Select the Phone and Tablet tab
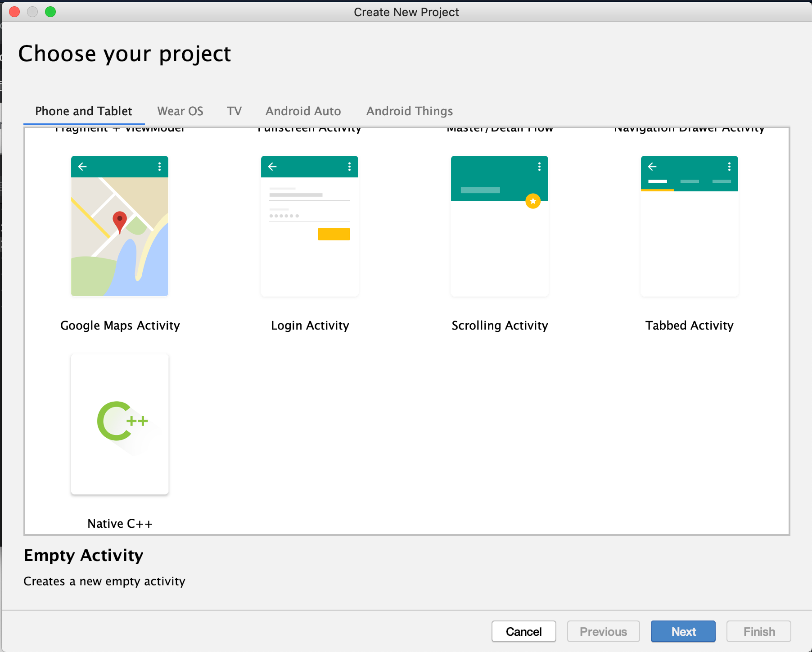 point(83,111)
